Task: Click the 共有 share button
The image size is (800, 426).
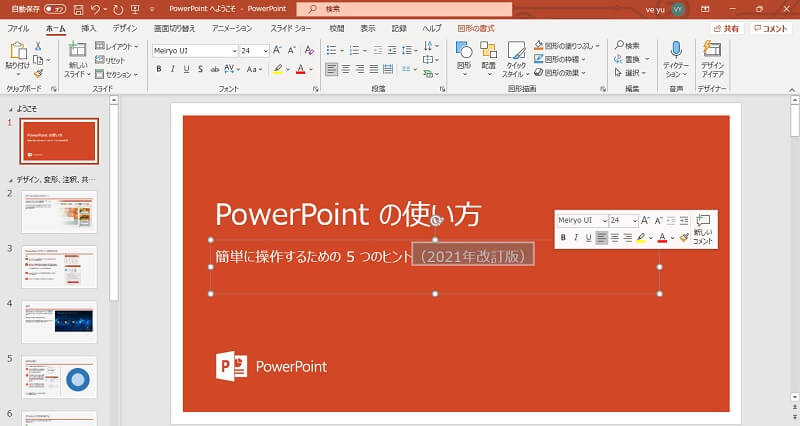Action: (726, 29)
